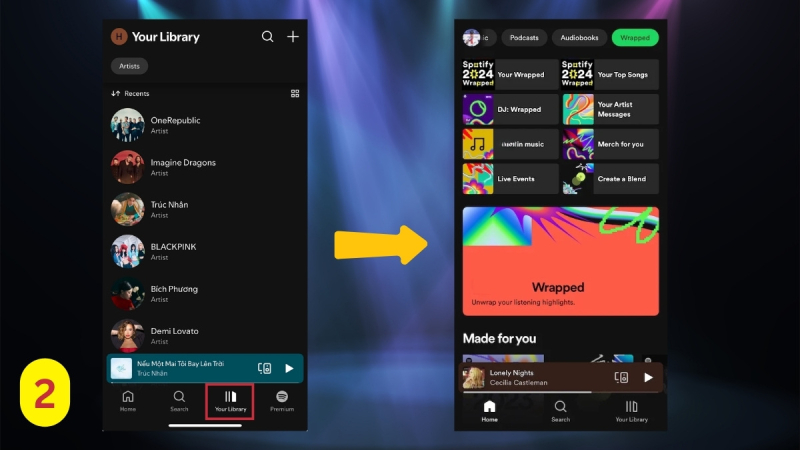Open the Create a Blend tile
Screen dimensions: 800x450
point(610,179)
